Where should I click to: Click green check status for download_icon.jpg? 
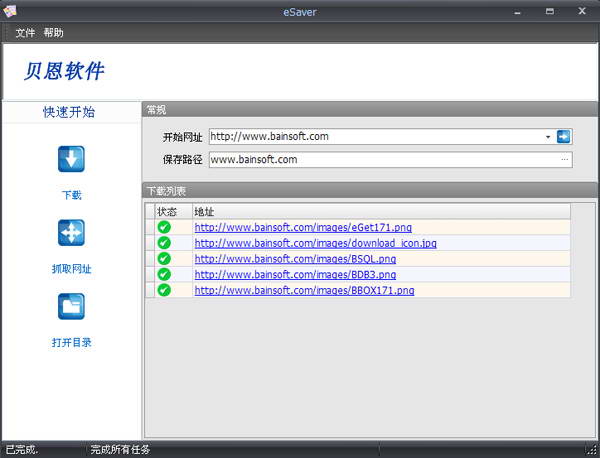164,243
